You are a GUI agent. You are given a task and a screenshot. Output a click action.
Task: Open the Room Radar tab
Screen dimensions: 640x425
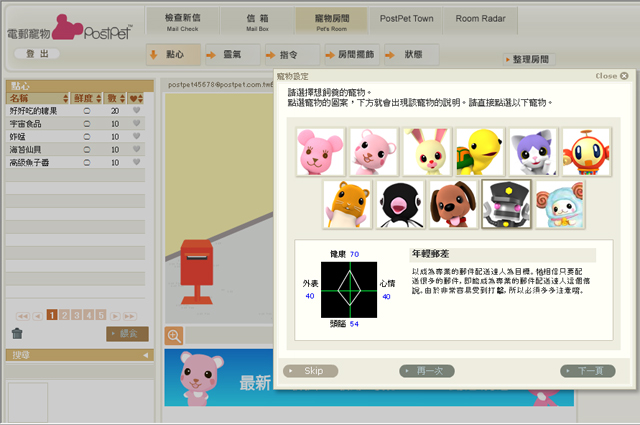tap(480, 20)
